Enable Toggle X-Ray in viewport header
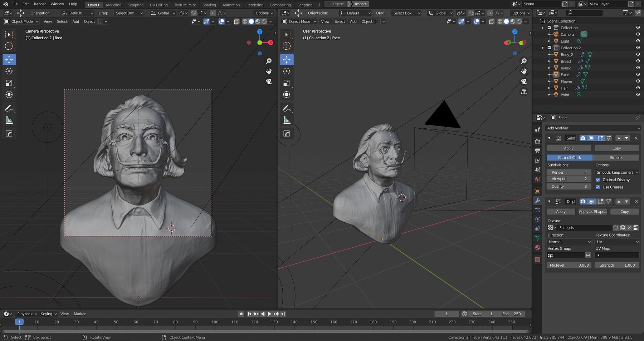The image size is (644, 341). 236,21
